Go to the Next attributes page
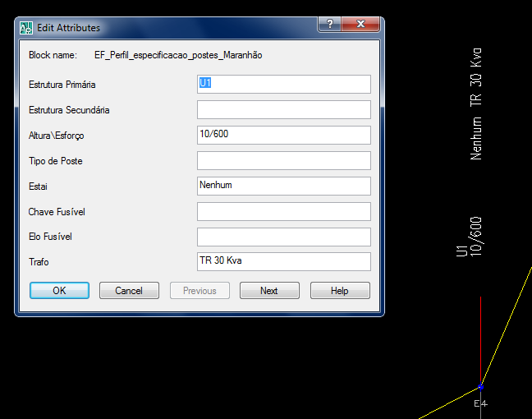Viewport: 532px width, 419px height. point(269,291)
